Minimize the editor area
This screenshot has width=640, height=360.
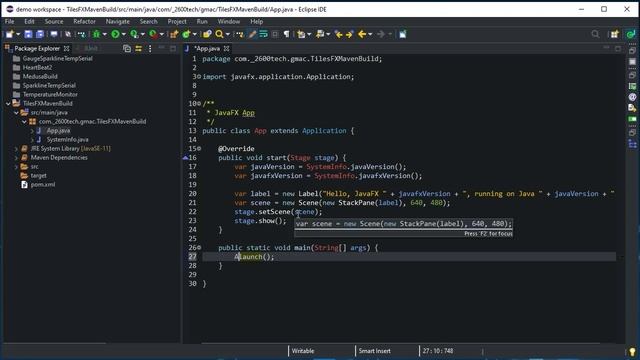606,48
